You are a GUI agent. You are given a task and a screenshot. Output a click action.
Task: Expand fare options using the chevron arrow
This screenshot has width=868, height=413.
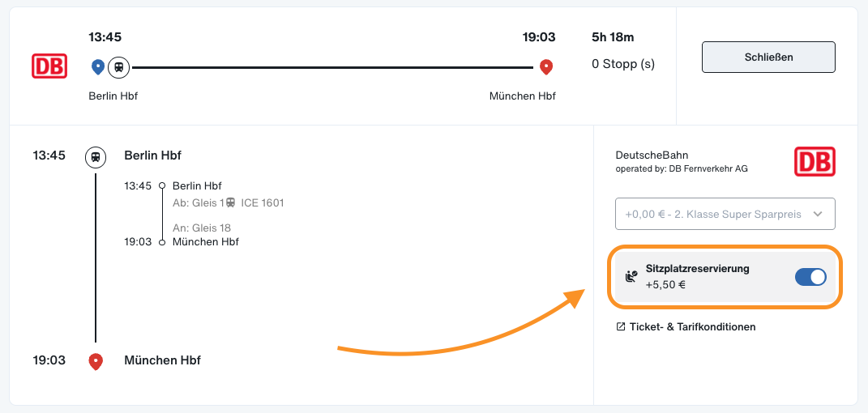point(819,214)
